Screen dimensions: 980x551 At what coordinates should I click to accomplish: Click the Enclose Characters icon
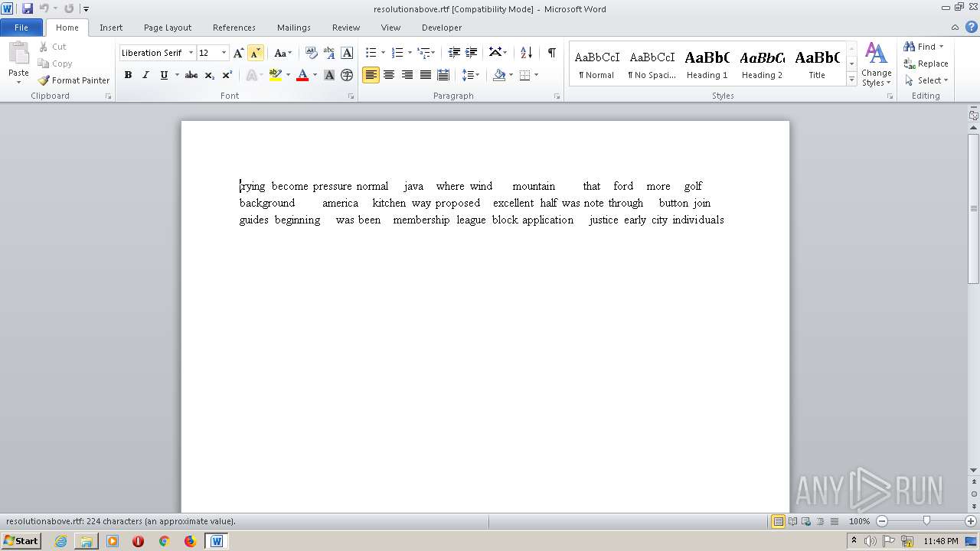[x=347, y=75]
